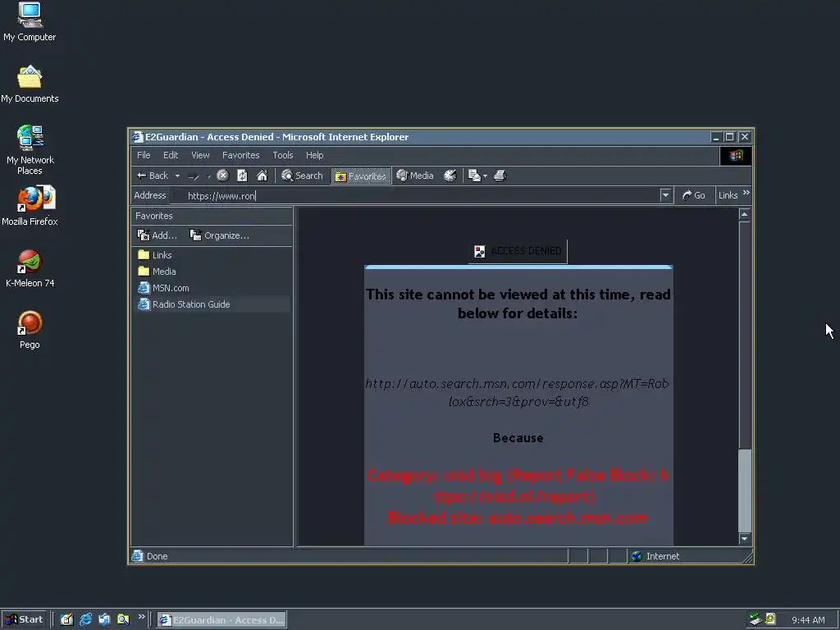This screenshot has height=630, width=840.
Task: Click the Internet Explorer title bar icon
Action: tap(138, 137)
